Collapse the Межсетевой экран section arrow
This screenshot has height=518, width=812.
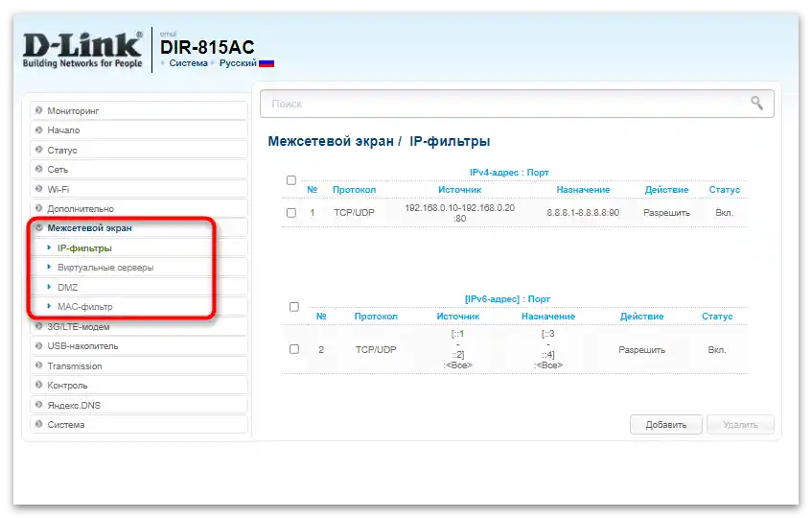[38, 228]
